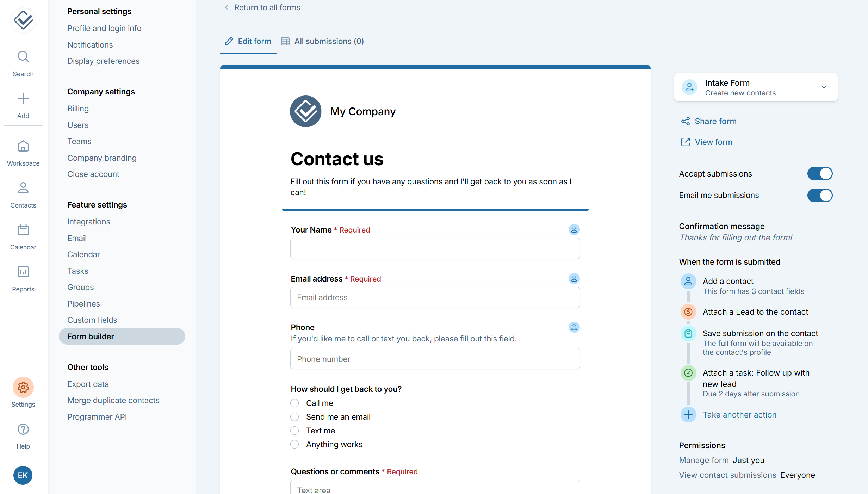This screenshot has height=494, width=868.
Task: Turn off Email me submissions toggle
Action: [820, 196]
